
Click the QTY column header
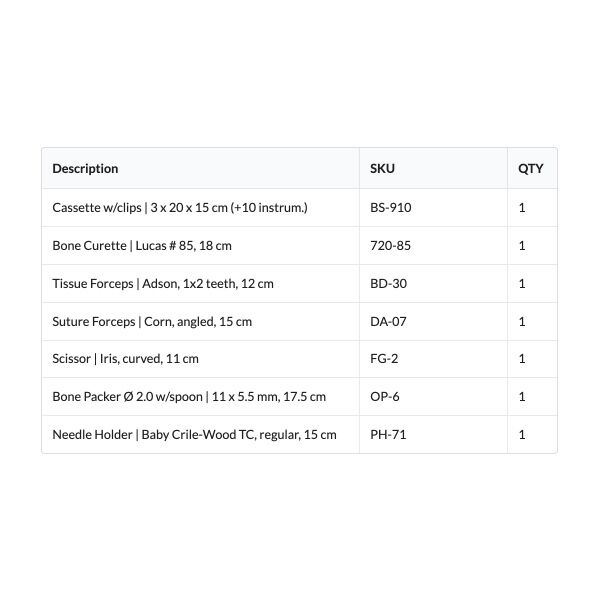[531, 169]
